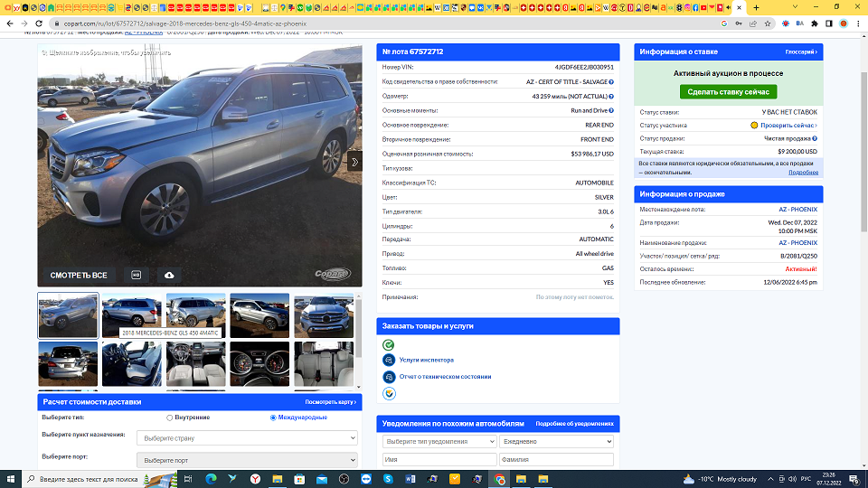Select the instrument cluster thumbnail
The height and width of the screenshot is (488, 868).
coord(259,363)
